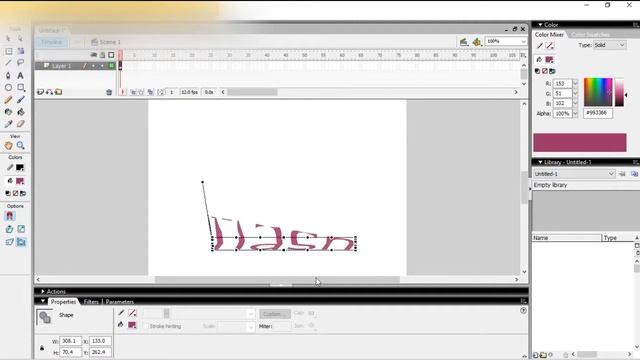
Task: Collapse the Library panel
Action: click(x=540, y=162)
